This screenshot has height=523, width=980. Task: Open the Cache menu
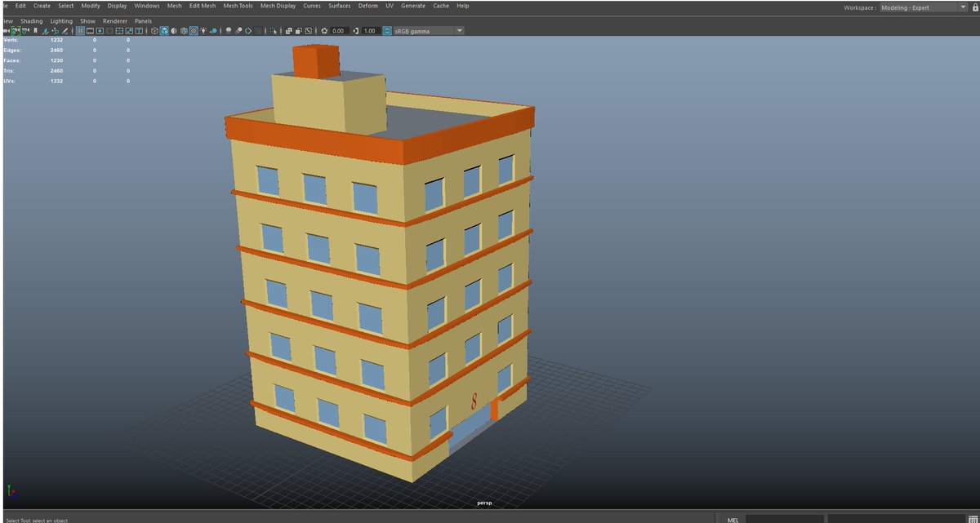coord(441,6)
